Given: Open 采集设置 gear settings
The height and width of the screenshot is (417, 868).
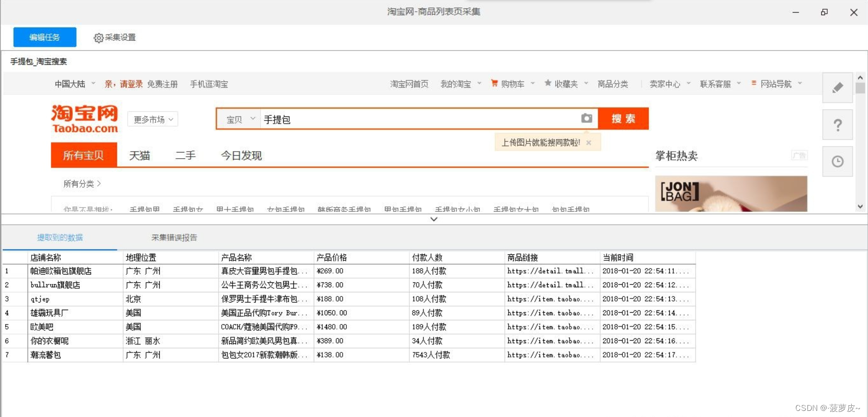Looking at the screenshot, I should click(115, 38).
